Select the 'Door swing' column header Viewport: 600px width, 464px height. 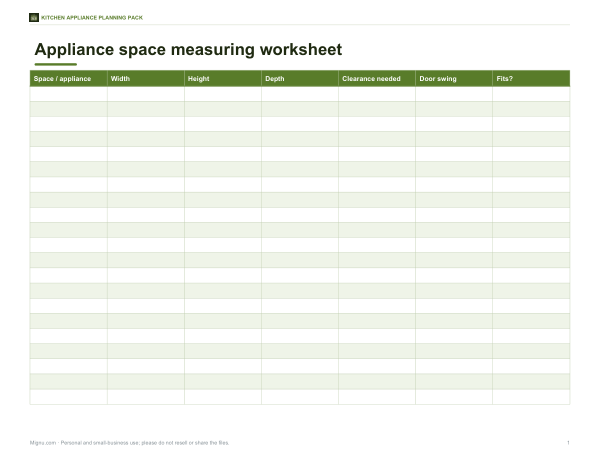(454, 78)
